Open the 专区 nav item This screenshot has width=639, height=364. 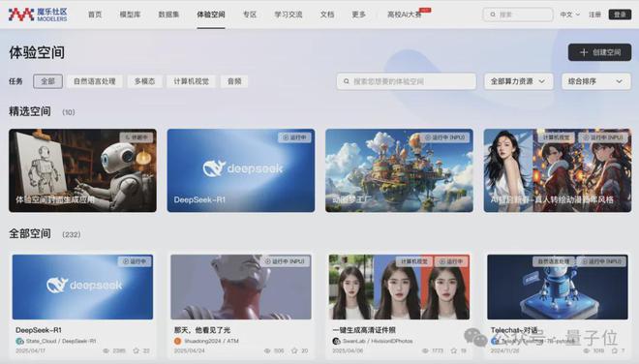[250, 15]
